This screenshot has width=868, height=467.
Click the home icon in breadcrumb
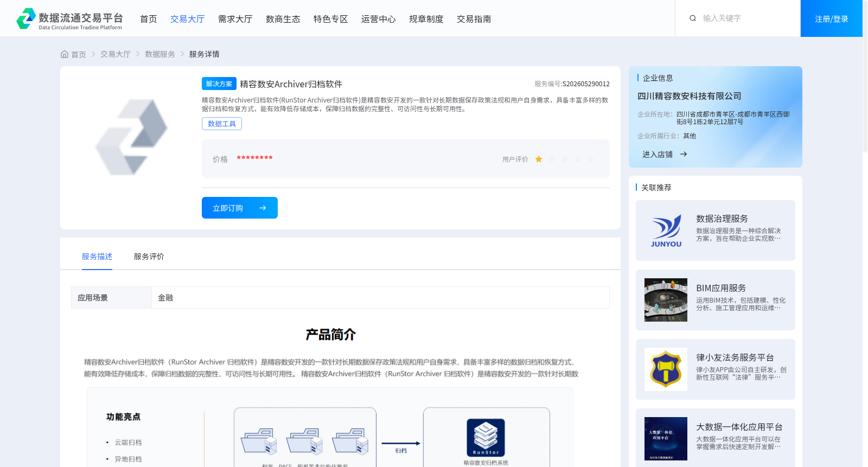coord(65,54)
